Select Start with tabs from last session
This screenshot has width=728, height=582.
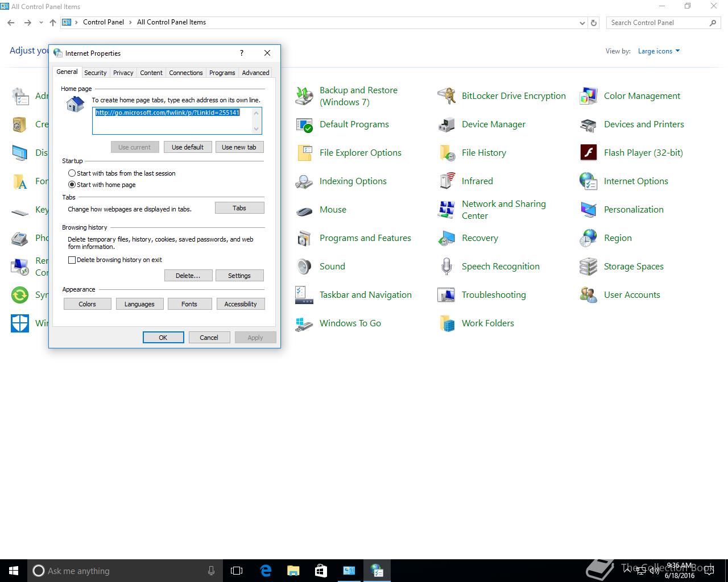[72, 173]
